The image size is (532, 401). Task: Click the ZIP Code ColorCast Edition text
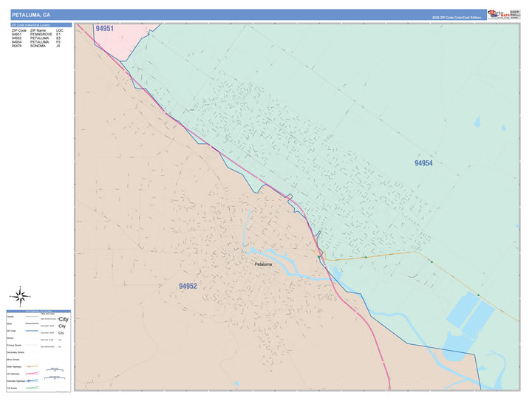point(457,18)
